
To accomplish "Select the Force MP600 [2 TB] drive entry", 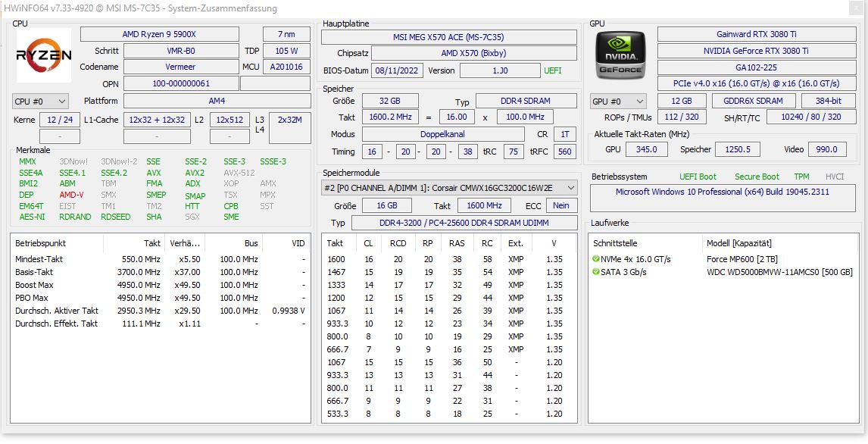I will click(742, 259).
